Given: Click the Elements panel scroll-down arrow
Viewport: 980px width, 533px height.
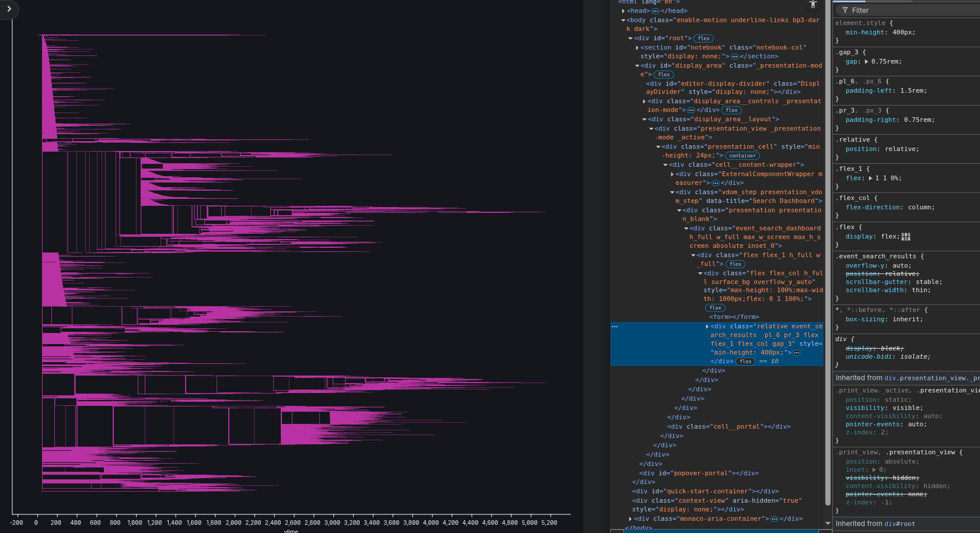Looking at the screenshot, I should click(x=828, y=523).
